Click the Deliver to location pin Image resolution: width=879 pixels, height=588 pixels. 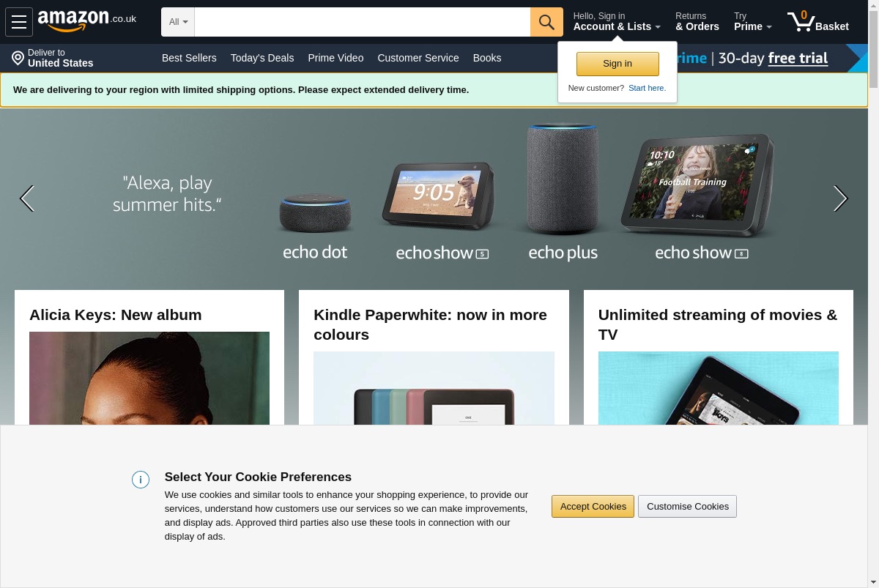[x=18, y=58]
